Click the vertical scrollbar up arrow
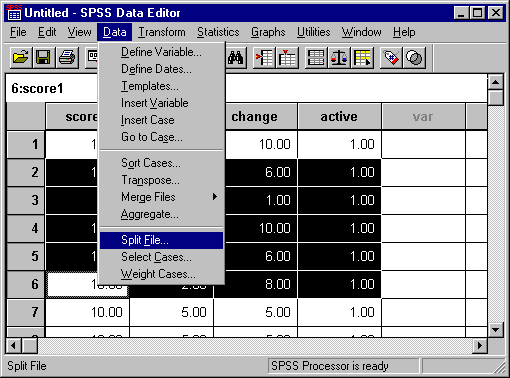 point(496,82)
